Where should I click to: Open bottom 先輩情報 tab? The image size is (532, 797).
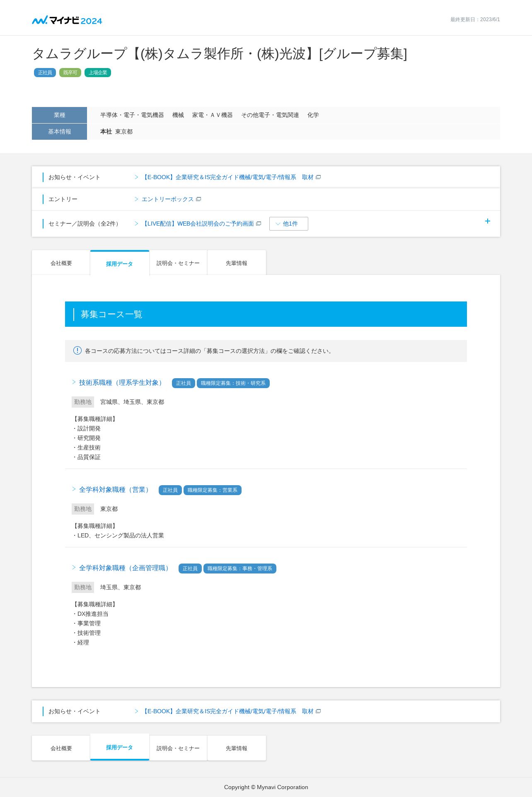click(237, 748)
